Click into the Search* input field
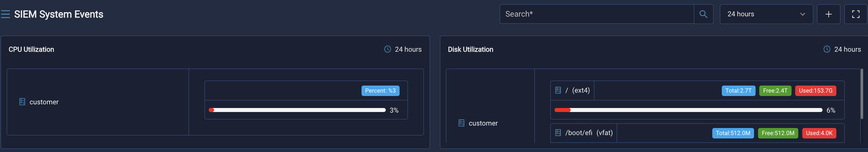The width and height of the screenshot is (868, 152). 597,14
